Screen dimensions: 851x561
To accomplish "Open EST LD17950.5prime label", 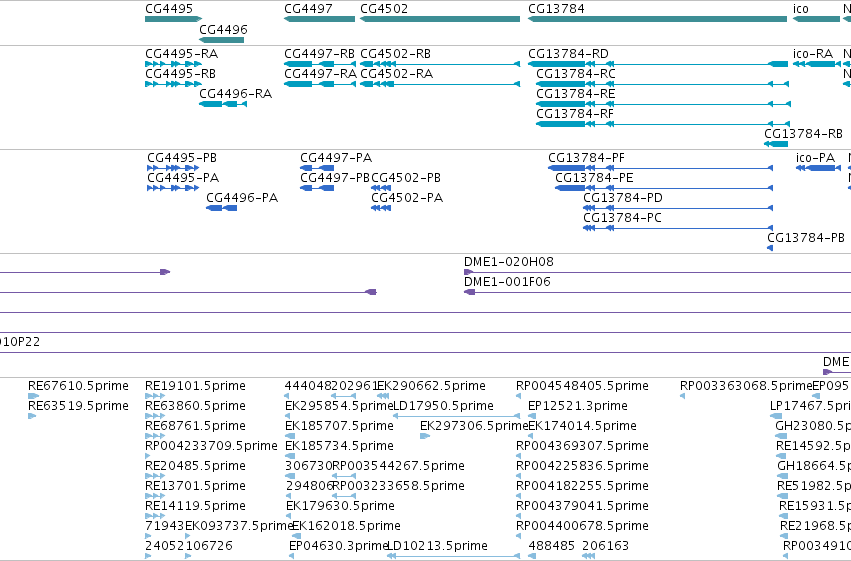I will point(443,406).
